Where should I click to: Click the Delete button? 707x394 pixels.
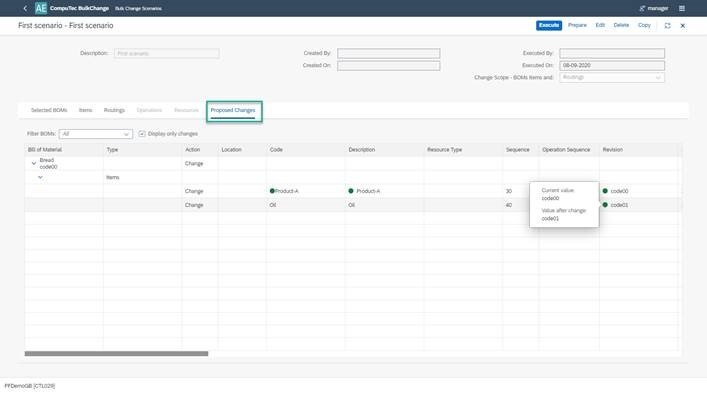(x=621, y=25)
